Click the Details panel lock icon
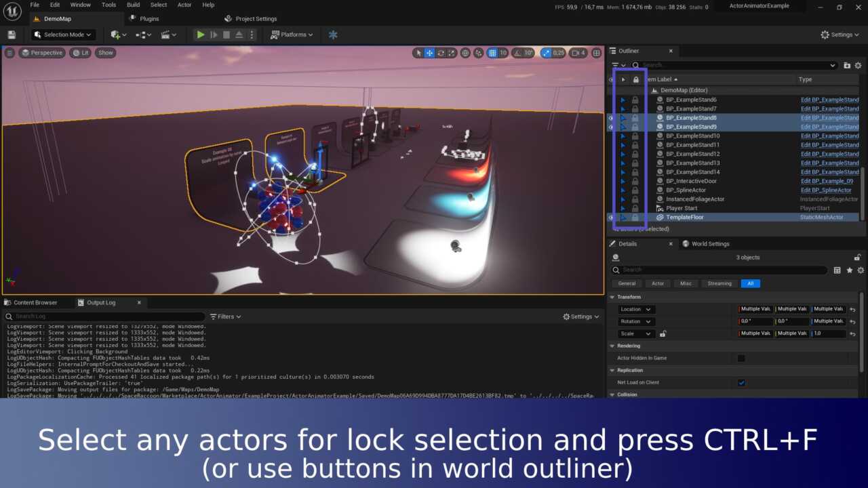Image resolution: width=868 pixels, height=488 pixels. (858, 258)
